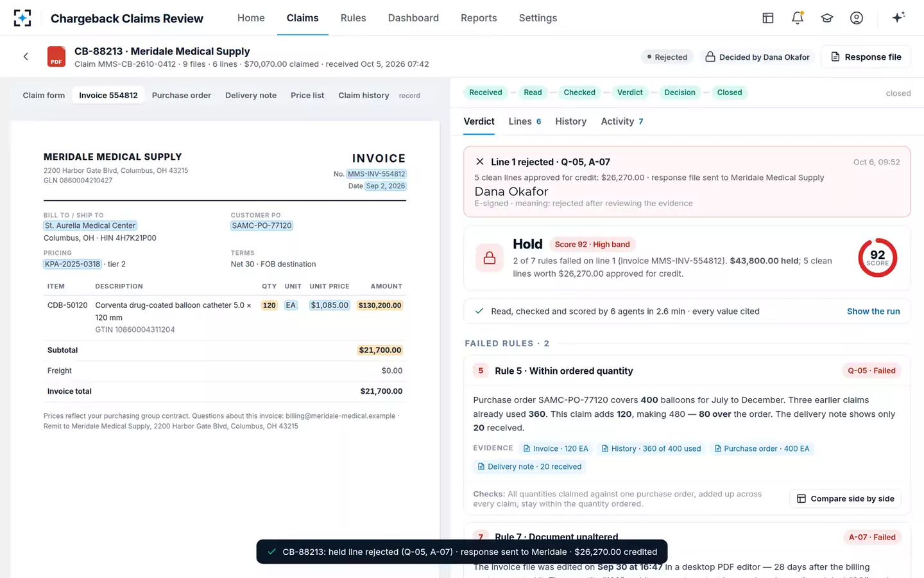Open the Response file button

866,57
